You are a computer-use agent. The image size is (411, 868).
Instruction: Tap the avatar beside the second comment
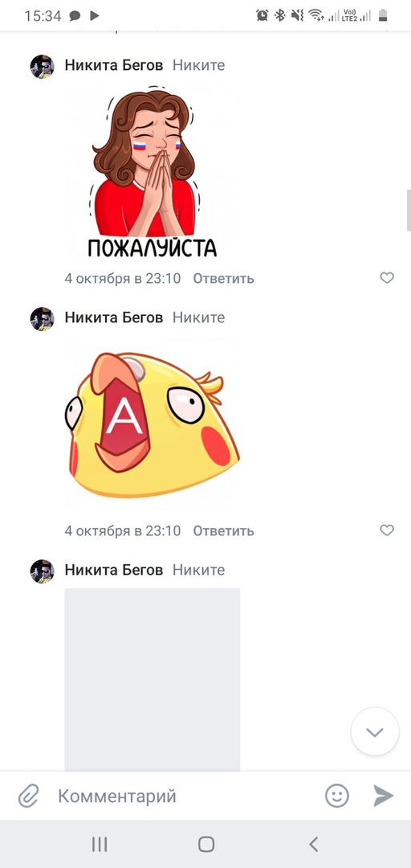point(42,319)
